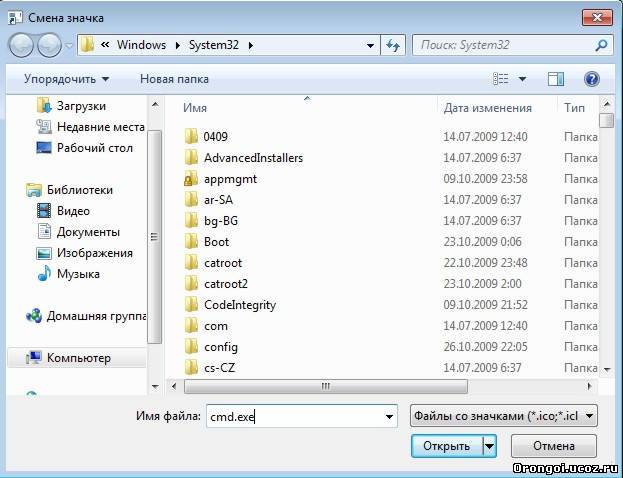Expand the arrow after System32 in the path
Image resolution: width=623 pixels, height=478 pixels.
[x=250, y=45]
